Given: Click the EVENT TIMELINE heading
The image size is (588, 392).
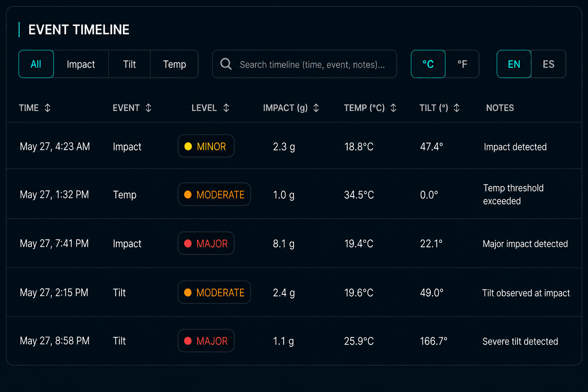Looking at the screenshot, I should [x=79, y=29].
